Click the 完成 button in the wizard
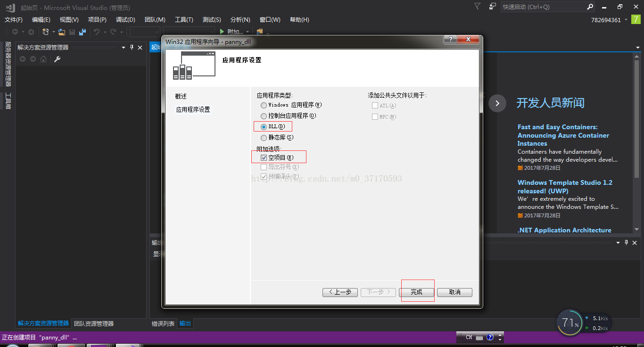This screenshot has height=347, width=644. coord(416,292)
